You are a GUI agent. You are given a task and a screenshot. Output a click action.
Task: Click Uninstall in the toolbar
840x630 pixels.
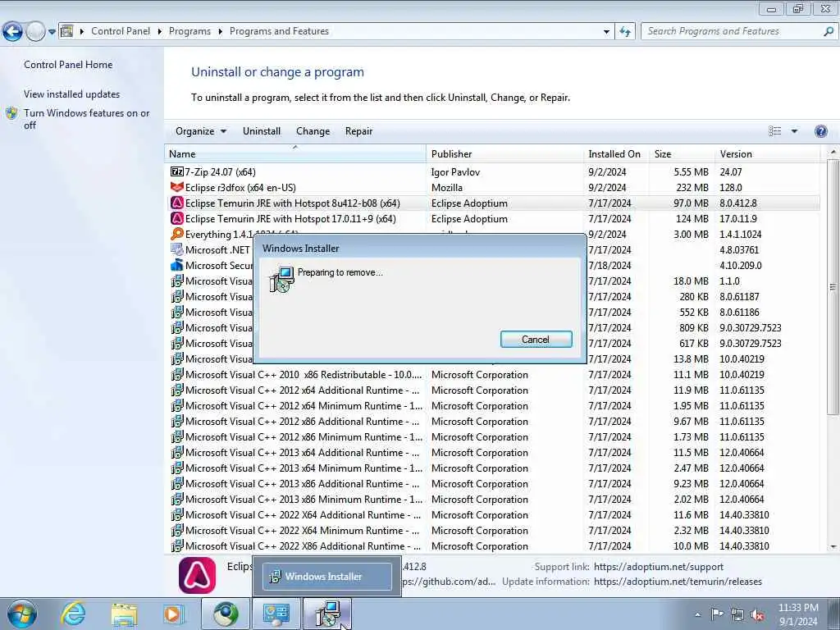pyautogui.click(x=262, y=131)
